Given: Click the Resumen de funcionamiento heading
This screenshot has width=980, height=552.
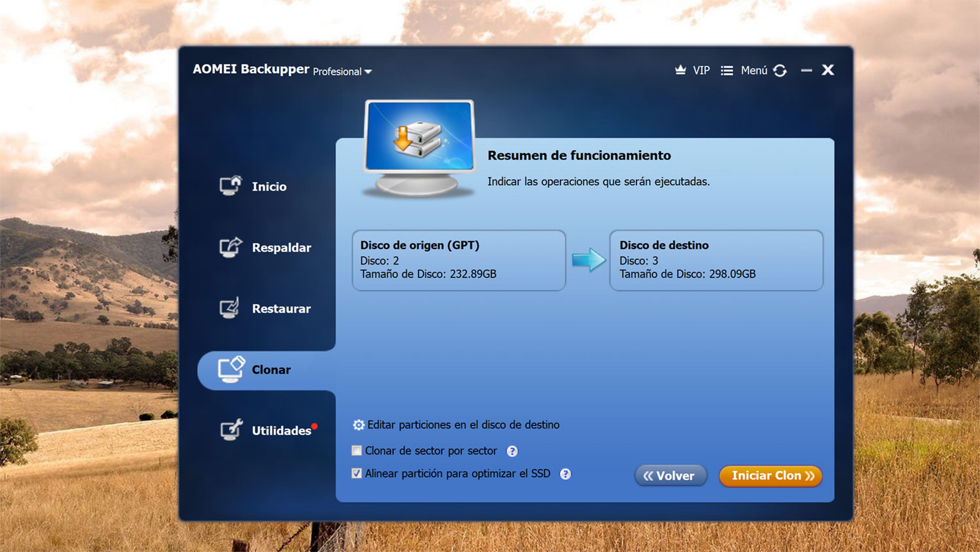Looking at the screenshot, I should [x=579, y=155].
